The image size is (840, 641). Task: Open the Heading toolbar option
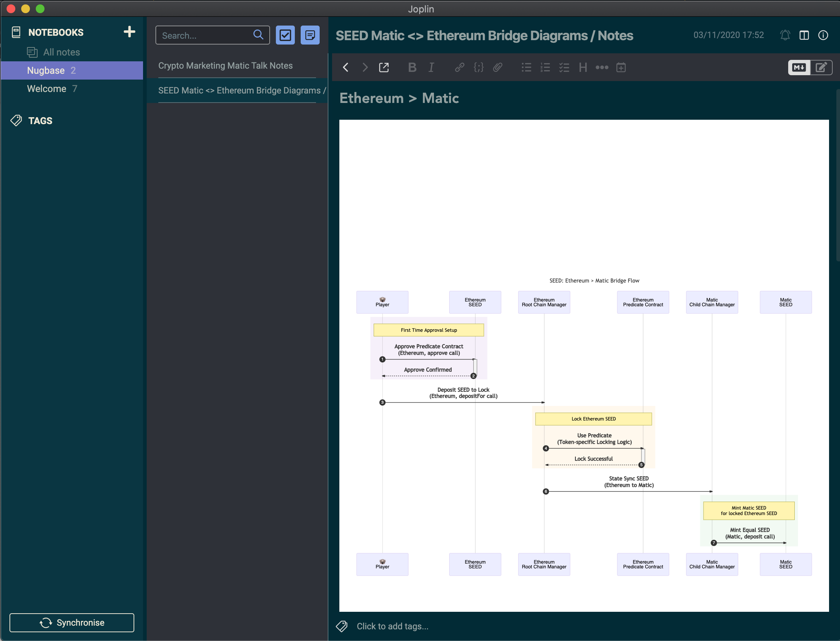[583, 68]
